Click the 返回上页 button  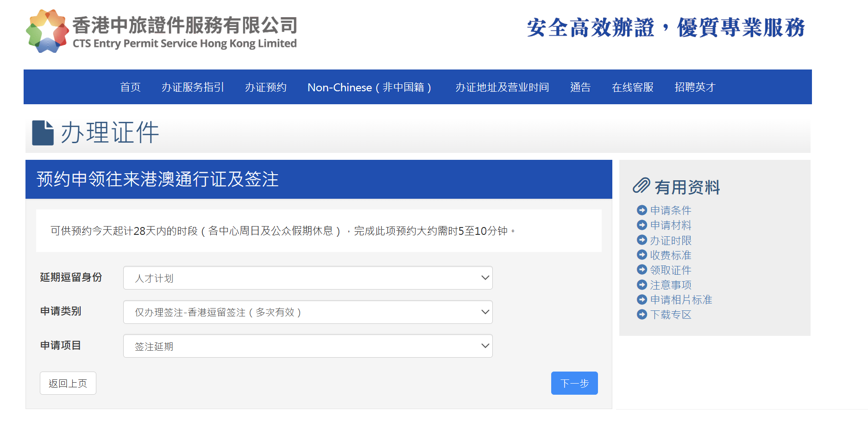click(x=68, y=383)
